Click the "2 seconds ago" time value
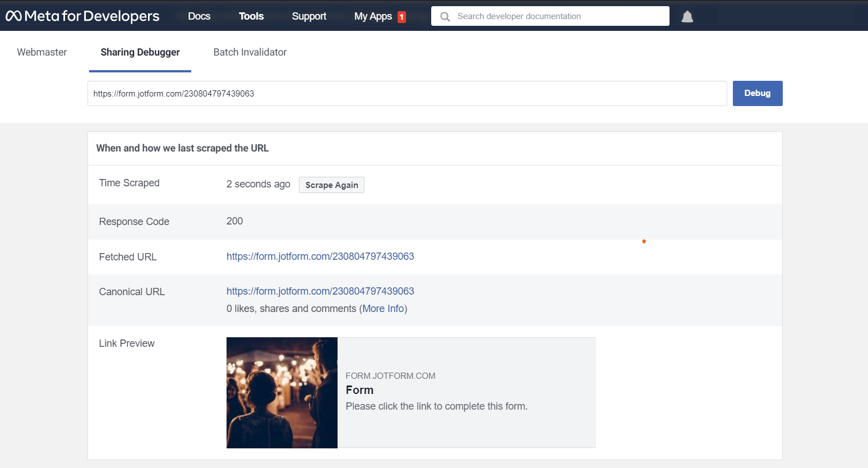This screenshot has width=868, height=468. coord(258,184)
